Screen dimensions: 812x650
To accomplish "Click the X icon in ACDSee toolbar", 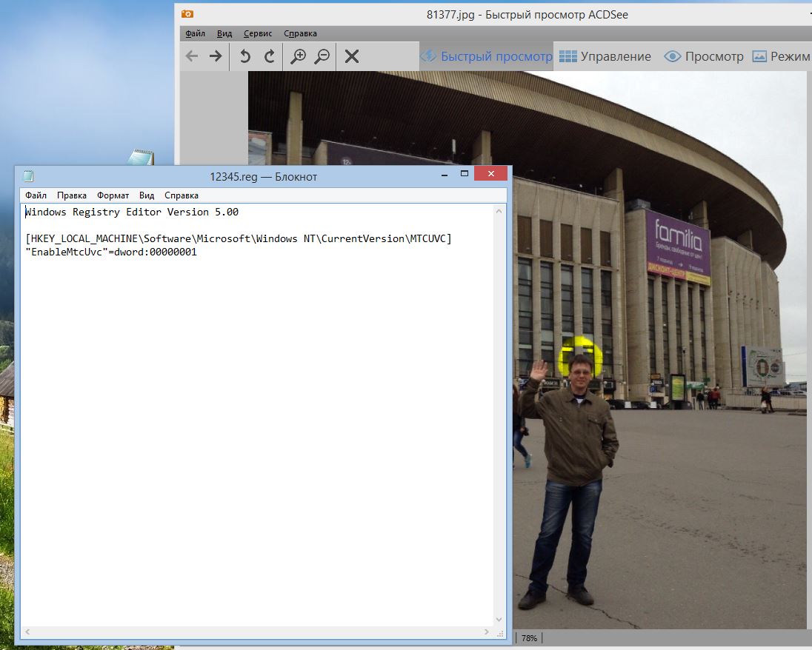I will click(x=352, y=56).
